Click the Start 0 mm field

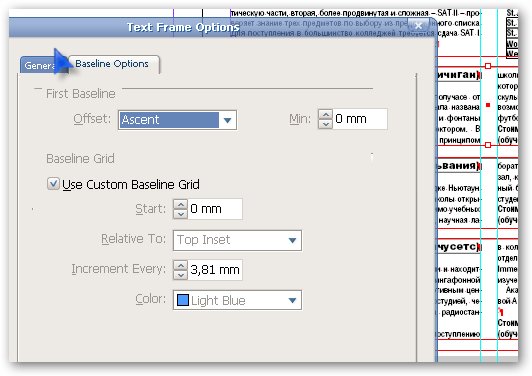(x=215, y=209)
